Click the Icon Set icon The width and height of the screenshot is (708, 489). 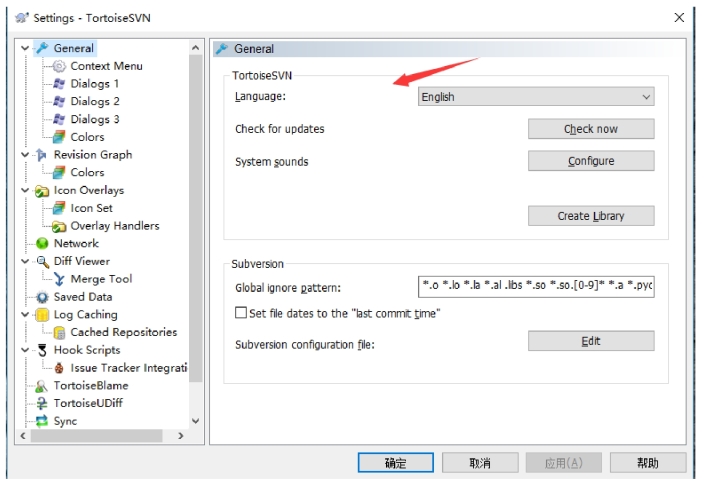pyautogui.click(x=59, y=208)
